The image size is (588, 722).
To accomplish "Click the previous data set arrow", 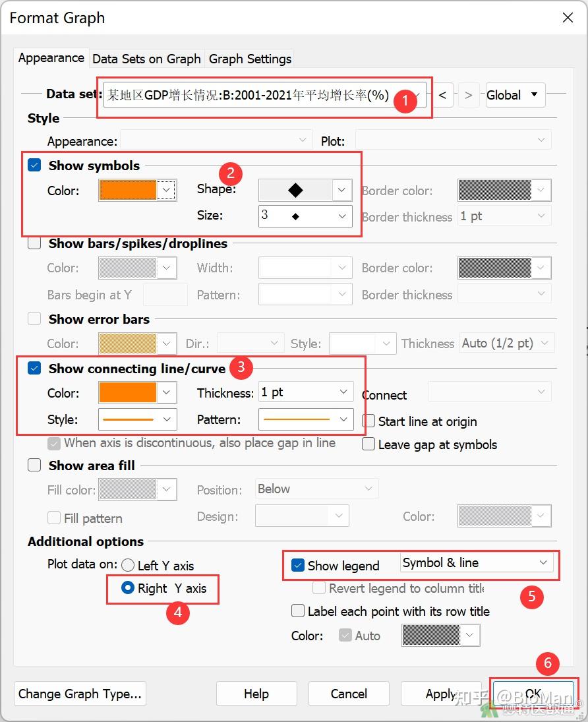I will (442, 95).
